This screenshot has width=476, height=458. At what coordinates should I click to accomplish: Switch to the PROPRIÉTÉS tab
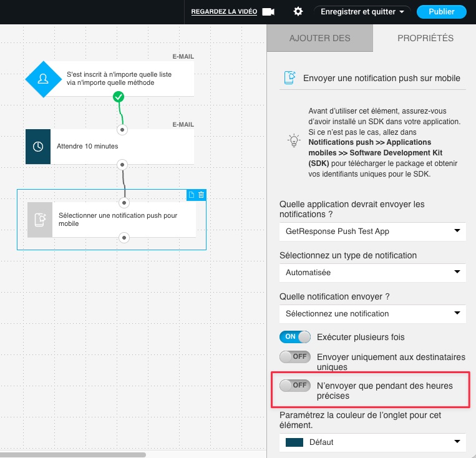click(425, 38)
